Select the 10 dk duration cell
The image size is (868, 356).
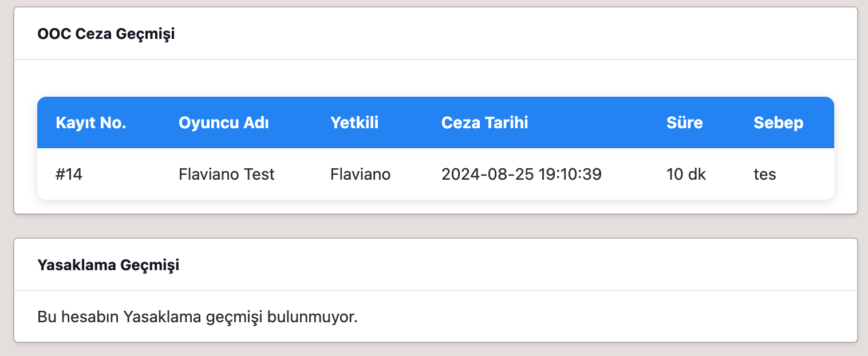click(x=686, y=174)
